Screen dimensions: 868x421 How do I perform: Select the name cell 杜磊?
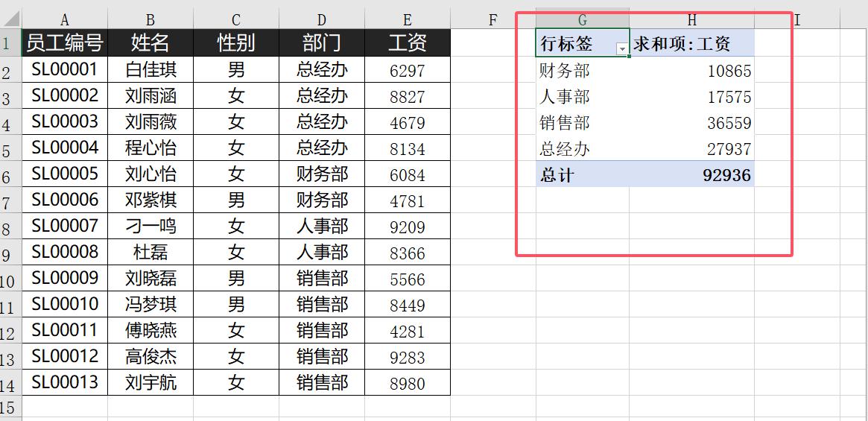150,252
